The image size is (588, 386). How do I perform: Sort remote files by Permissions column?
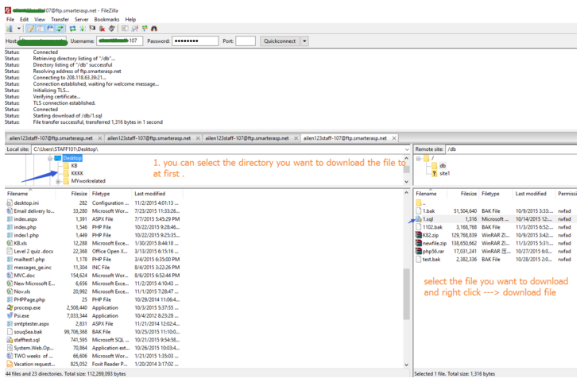pyautogui.click(x=567, y=194)
